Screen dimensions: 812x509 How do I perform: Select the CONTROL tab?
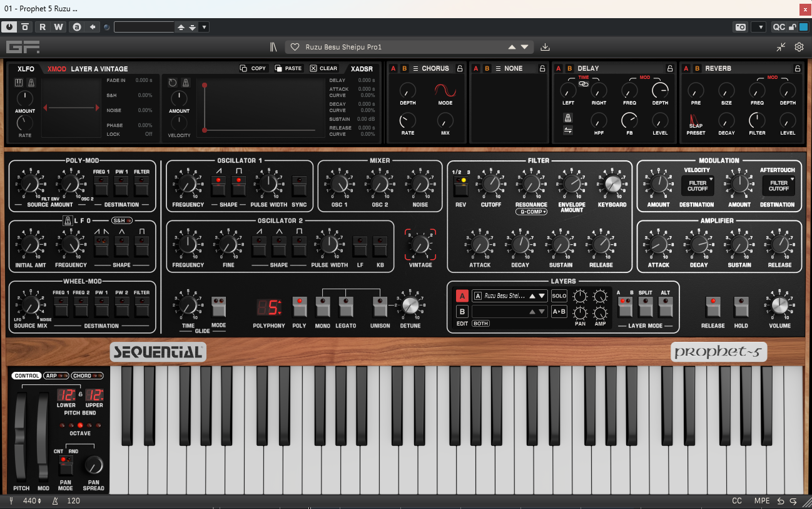coord(27,376)
